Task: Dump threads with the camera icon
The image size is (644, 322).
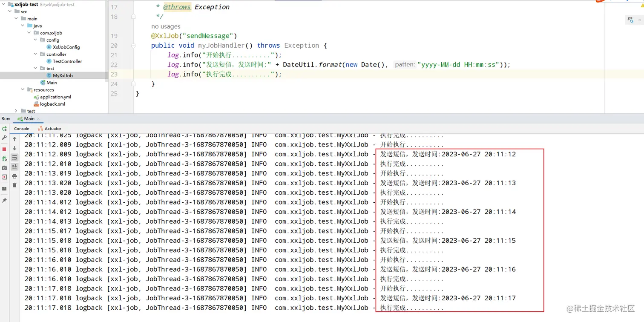Action: tap(4, 168)
